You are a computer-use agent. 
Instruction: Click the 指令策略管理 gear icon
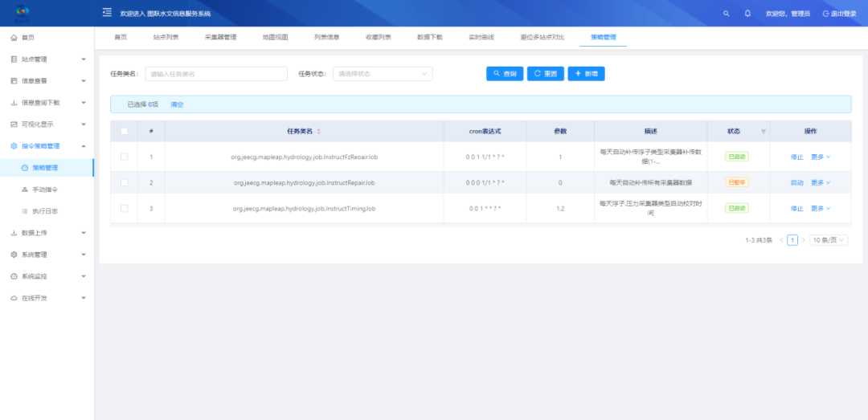14,146
